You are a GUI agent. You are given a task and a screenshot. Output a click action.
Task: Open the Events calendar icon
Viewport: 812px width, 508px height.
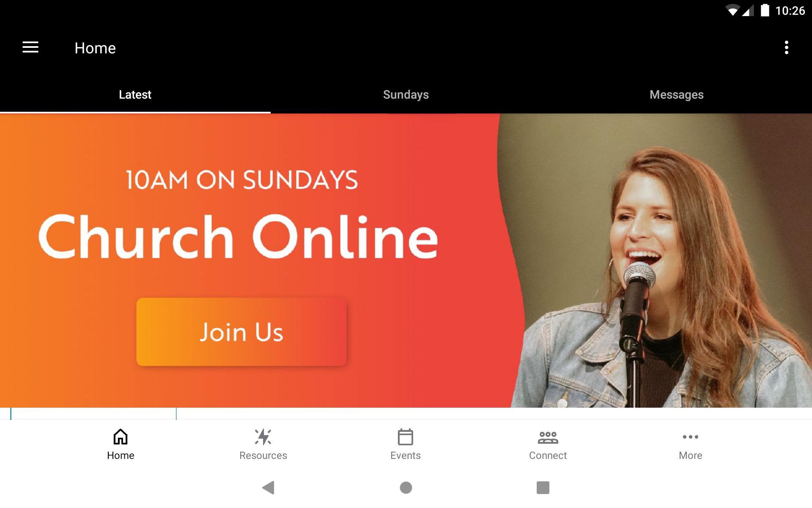tap(405, 436)
